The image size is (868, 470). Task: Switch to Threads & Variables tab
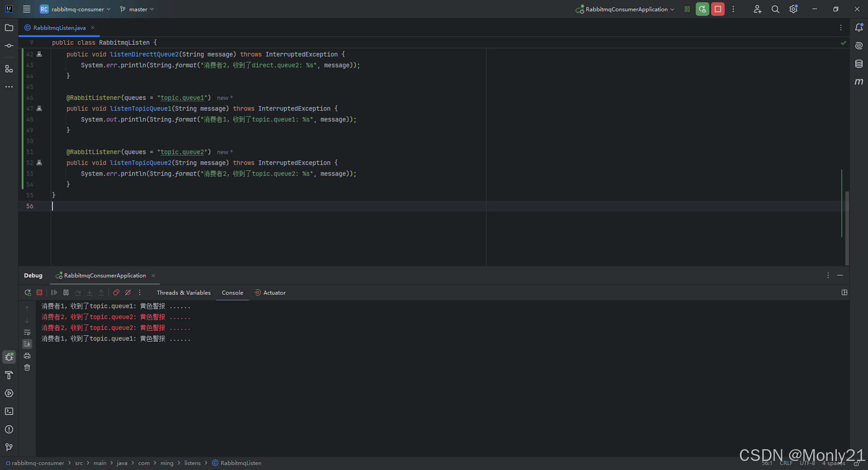(x=184, y=293)
